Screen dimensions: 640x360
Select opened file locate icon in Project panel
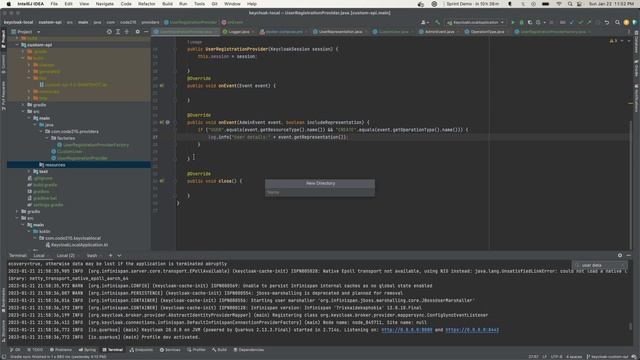click(x=109, y=32)
